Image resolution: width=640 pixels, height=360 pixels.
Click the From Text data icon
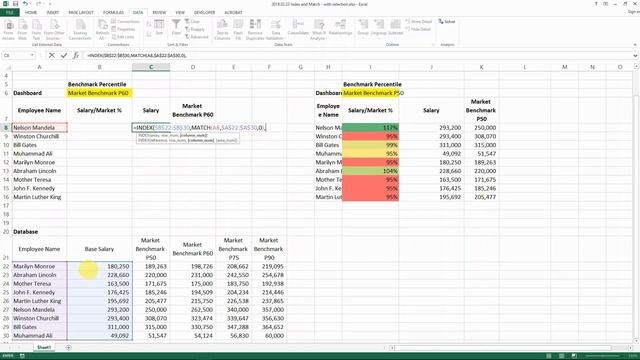coord(36,30)
